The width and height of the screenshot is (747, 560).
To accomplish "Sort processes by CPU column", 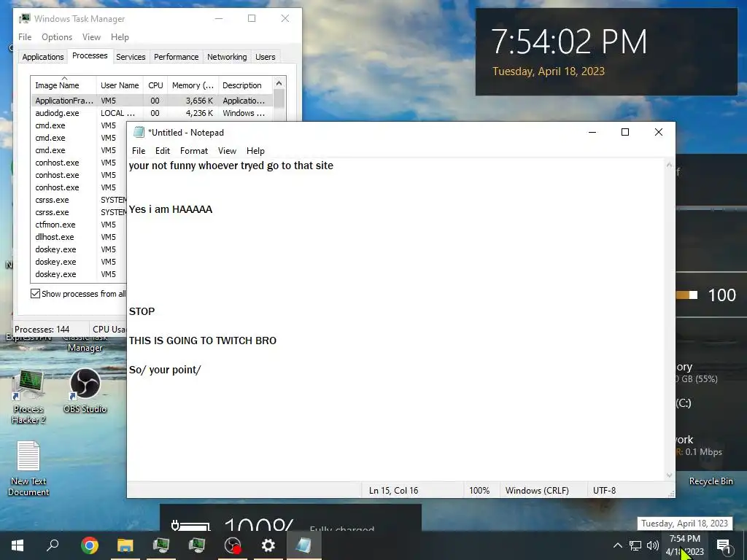I will [x=155, y=85].
